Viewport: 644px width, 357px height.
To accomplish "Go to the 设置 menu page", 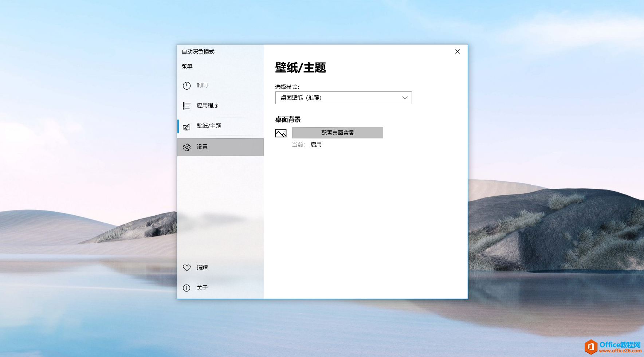I will click(x=220, y=147).
